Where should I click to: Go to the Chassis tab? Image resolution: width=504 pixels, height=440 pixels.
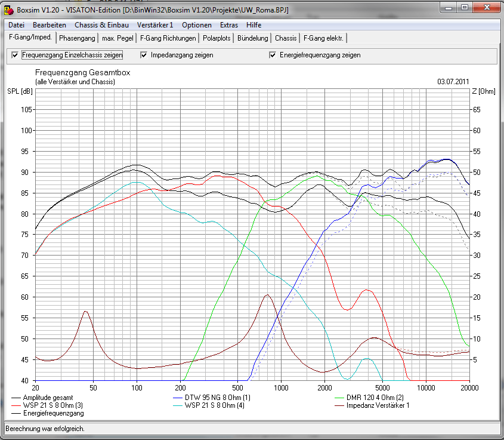point(286,38)
